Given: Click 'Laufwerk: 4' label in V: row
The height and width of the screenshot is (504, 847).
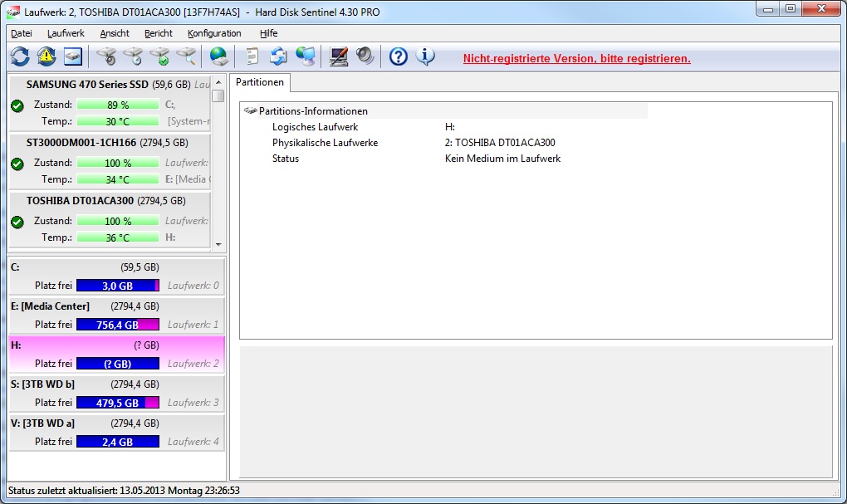Looking at the screenshot, I should [193, 442].
